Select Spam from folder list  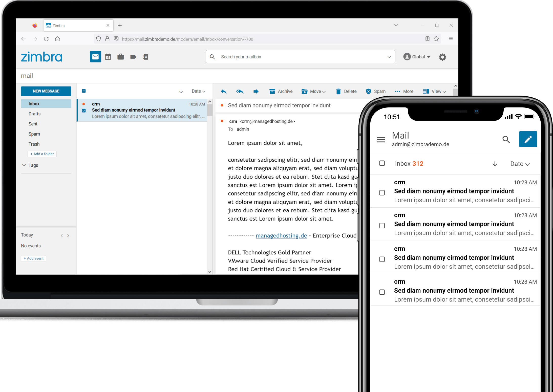coord(34,134)
